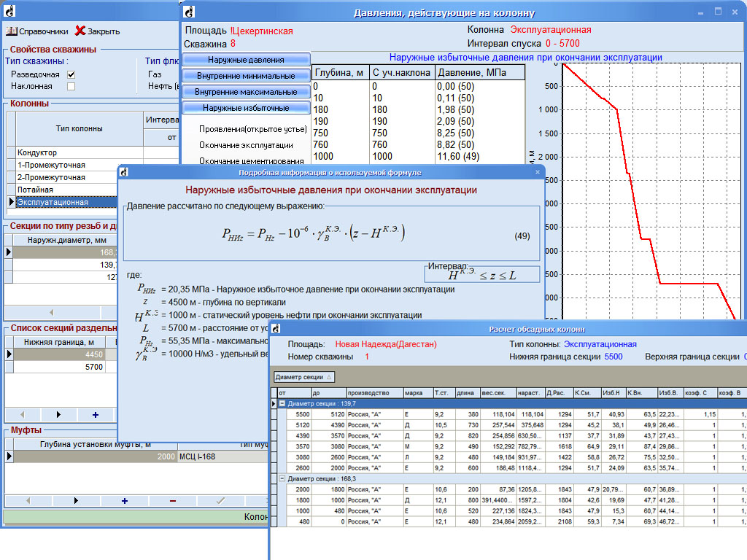747x560 pixels.
Task: Click pressure cell 11,60 (49)
Action: point(480,156)
